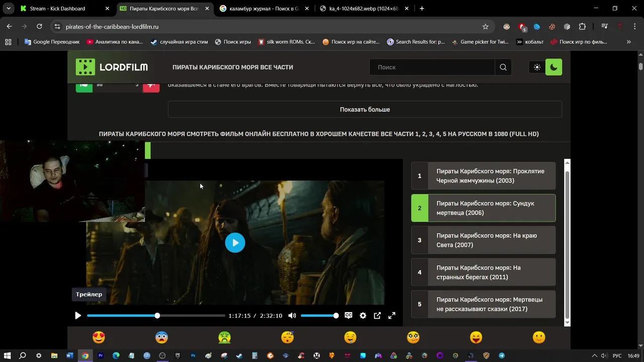Close the Пираты Карибского моря tab

207,9
